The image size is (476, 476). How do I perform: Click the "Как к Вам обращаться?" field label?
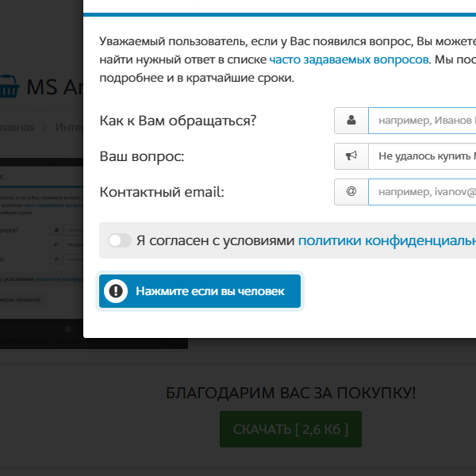(x=178, y=121)
